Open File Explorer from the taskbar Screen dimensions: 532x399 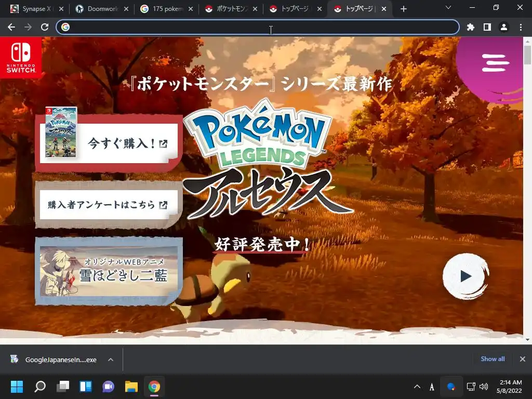(x=131, y=387)
